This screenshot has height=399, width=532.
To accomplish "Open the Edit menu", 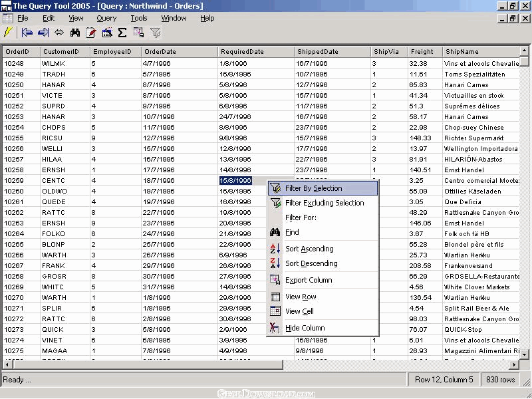I will pyautogui.click(x=49, y=18).
